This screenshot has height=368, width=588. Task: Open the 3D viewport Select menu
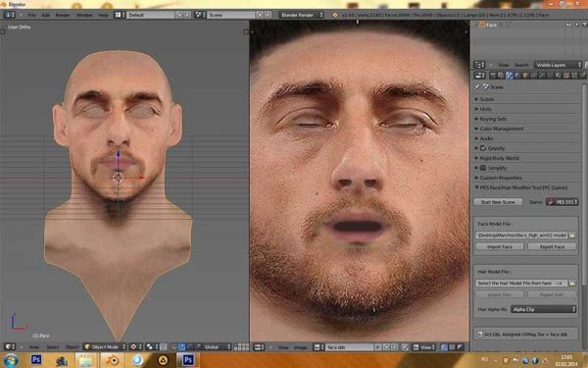pyautogui.click(x=53, y=347)
